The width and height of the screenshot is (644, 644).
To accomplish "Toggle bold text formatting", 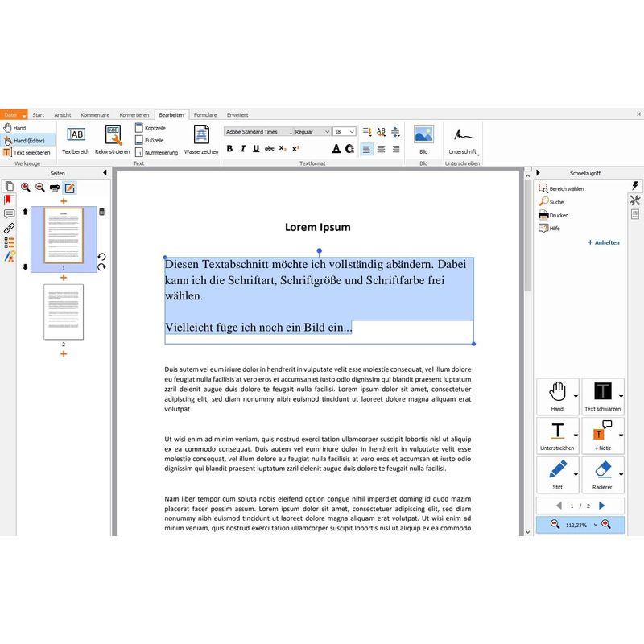I will pyautogui.click(x=229, y=149).
